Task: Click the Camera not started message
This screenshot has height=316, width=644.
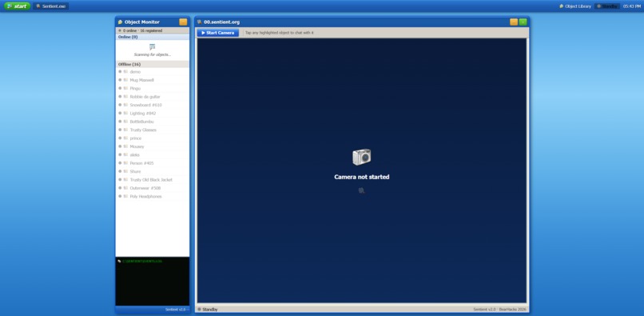Action: [x=361, y=177]
